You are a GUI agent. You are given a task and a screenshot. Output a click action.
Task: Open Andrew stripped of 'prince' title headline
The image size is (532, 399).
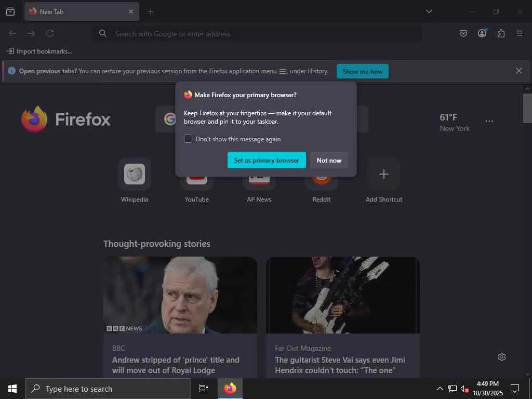click(176, 365)
